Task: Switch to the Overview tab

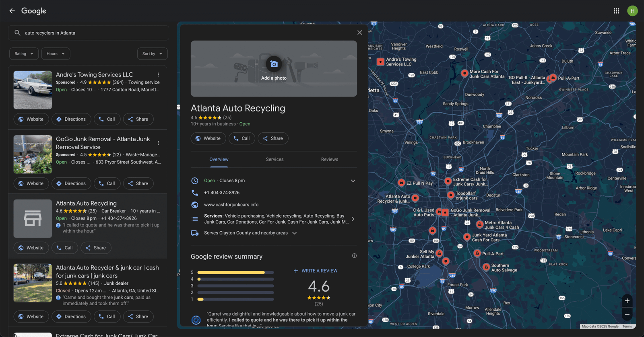Action: tap(219, 159)
